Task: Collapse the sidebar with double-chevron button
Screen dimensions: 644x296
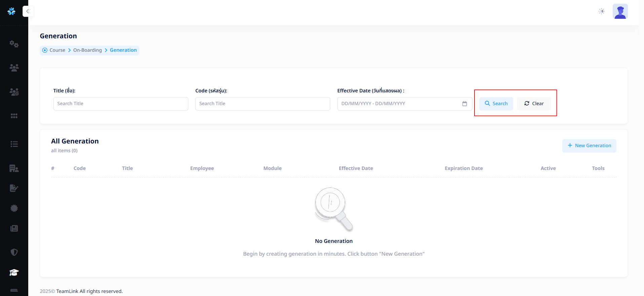Action: pyautogui.click(x=28, y=11)
